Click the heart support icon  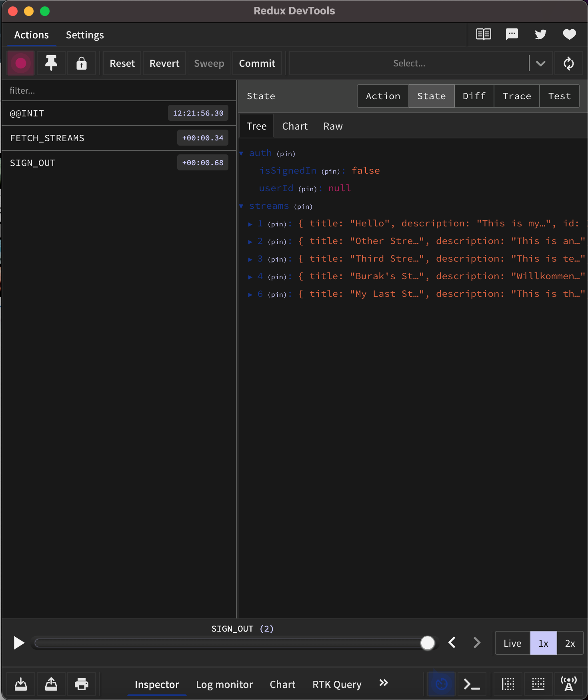[570, 34]
